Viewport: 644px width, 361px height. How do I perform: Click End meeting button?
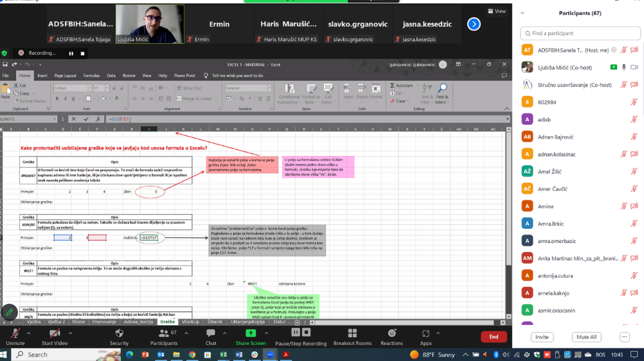click(494, 337)
